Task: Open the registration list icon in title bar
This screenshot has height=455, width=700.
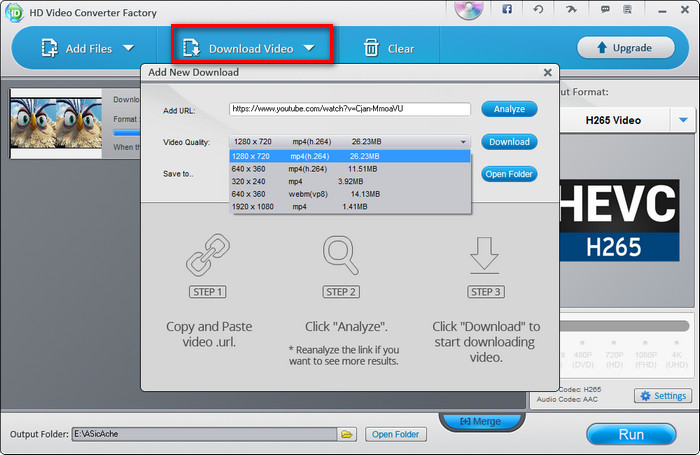Action: [627, 9]
